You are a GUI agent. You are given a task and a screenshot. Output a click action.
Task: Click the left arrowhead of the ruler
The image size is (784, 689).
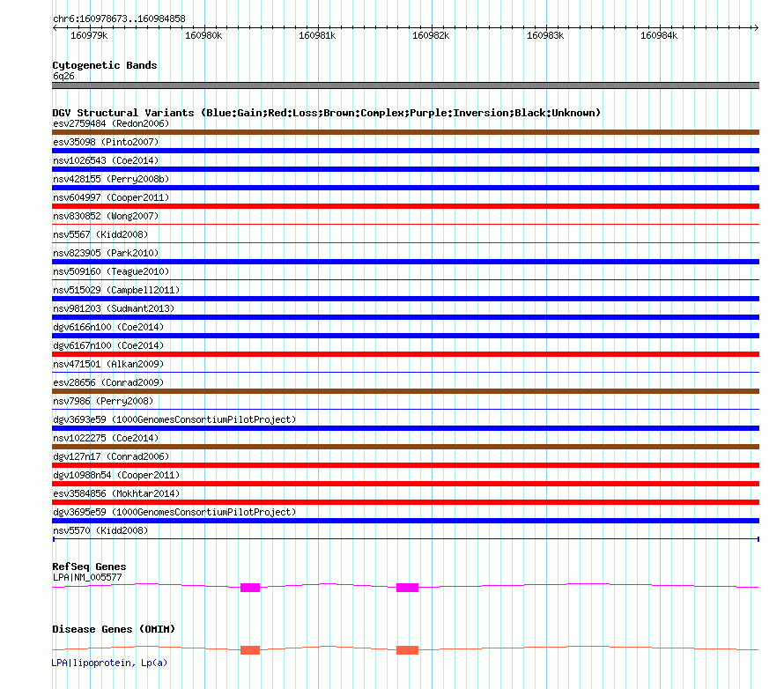tap(55, 27)
